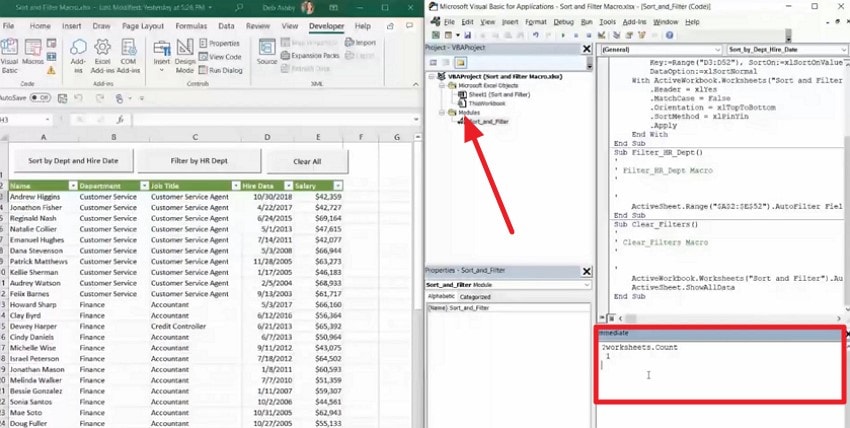
Task: Open the Visual Basic editor from the ribbon
Action: tap(9, 56)
